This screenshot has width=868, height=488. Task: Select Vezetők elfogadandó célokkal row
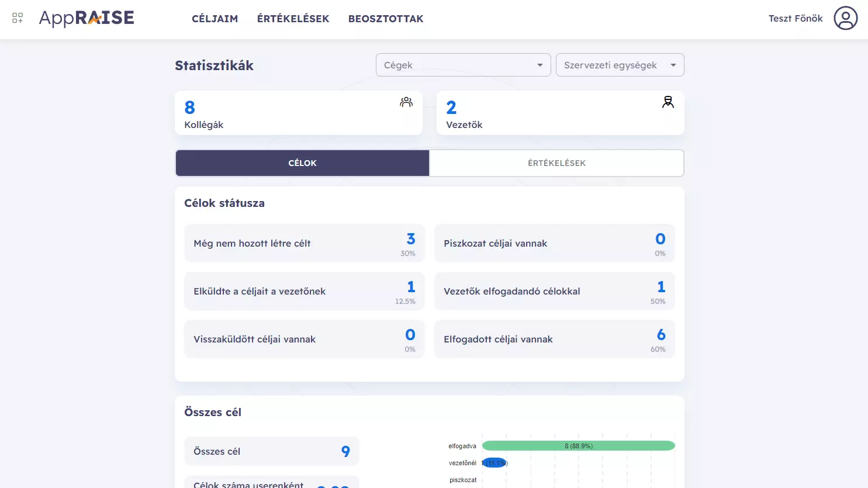pos(555,291)
